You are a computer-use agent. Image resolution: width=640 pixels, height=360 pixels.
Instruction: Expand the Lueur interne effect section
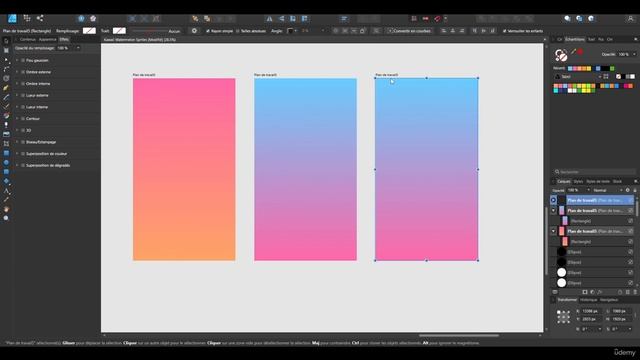click(x=17, y=107)
